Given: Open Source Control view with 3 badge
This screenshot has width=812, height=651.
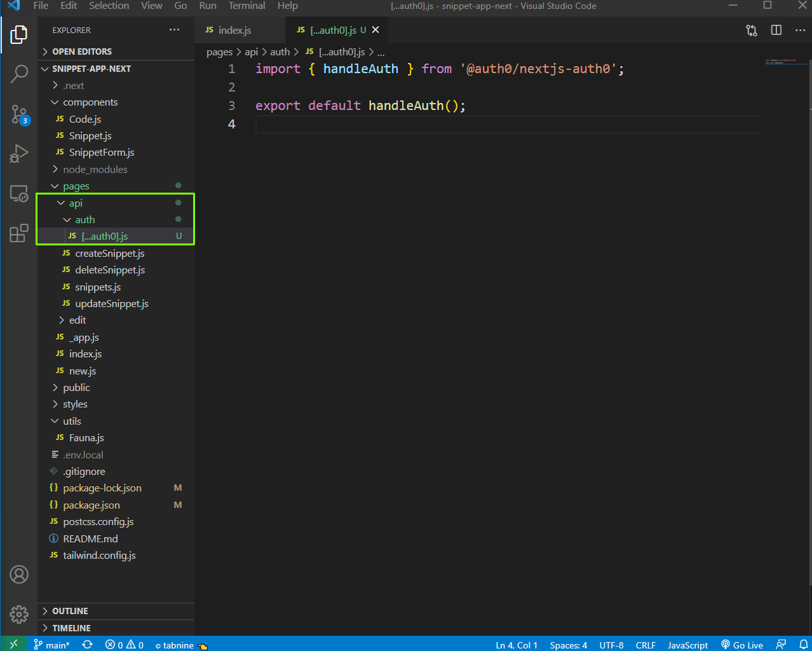Looking at the screenshot, I should [19, 115].
